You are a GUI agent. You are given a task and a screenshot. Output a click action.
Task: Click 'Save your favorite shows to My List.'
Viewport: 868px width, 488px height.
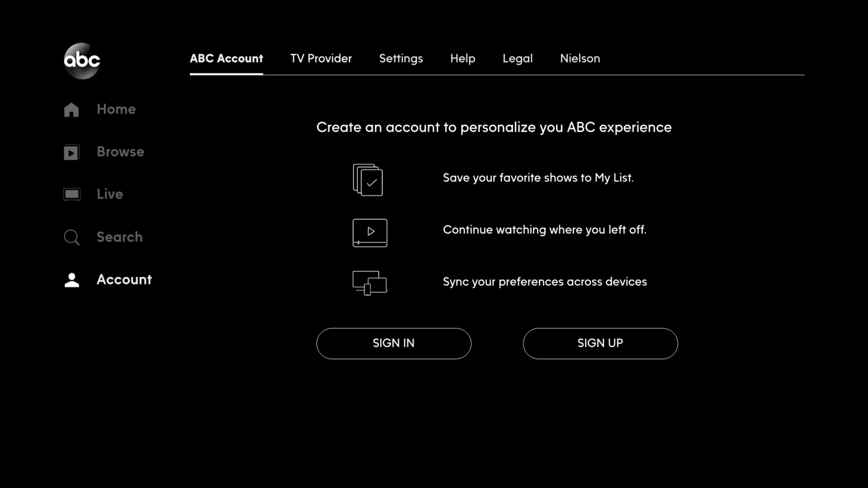(x=538, y=178)
